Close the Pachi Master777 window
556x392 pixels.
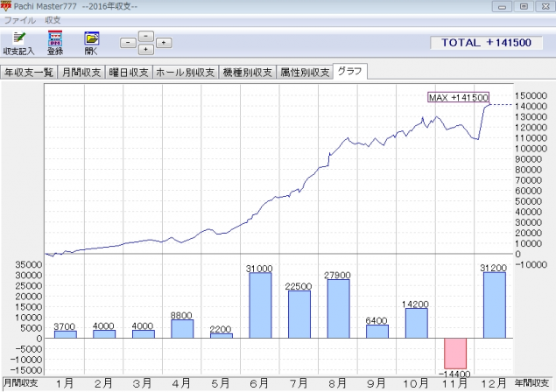(x=545, y=6)
